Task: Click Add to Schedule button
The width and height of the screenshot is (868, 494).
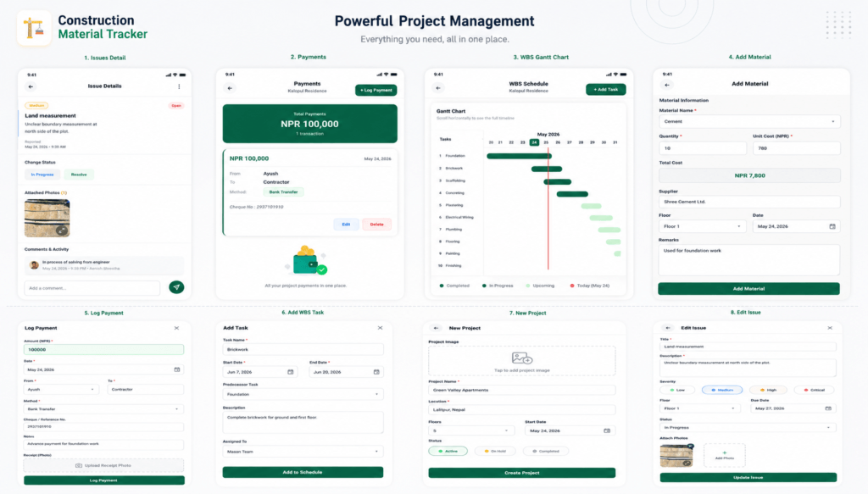Action: 303,473
